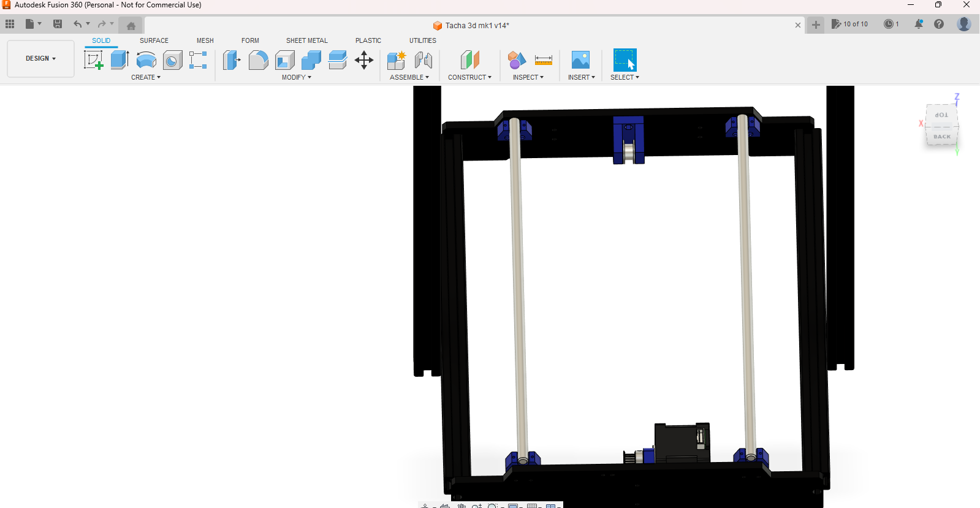Expand the MODIFY menu
980x508 pixels.
pos(297,77)
